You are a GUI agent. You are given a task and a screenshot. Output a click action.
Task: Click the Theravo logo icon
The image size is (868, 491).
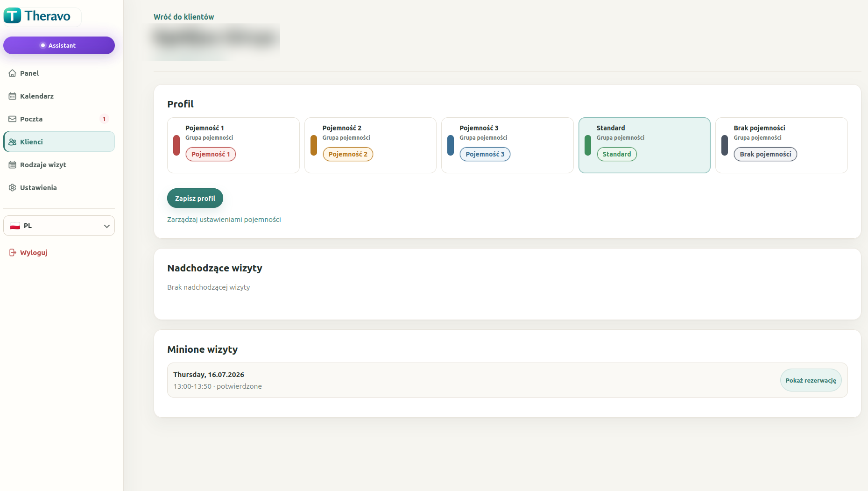[12, 16]
